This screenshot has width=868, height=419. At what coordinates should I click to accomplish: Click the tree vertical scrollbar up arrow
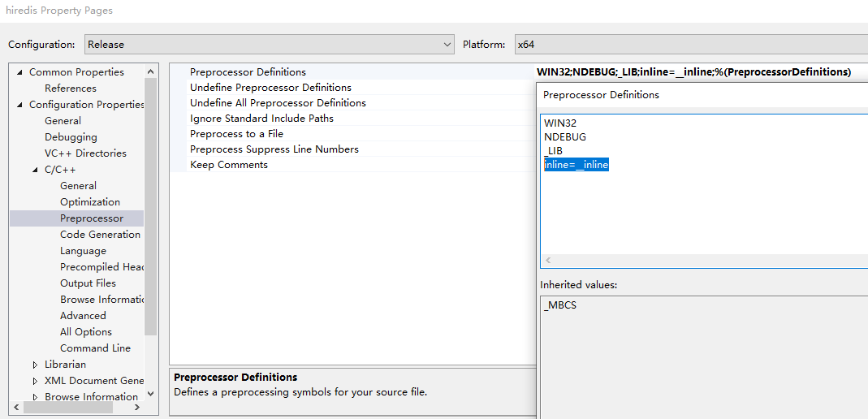pyautogui.click(x=150, y=71)
